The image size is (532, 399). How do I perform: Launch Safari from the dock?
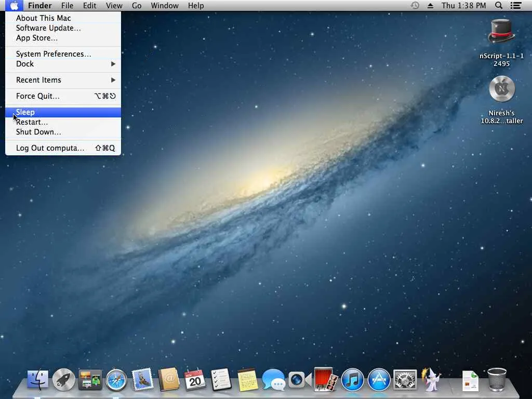(116, 380)
